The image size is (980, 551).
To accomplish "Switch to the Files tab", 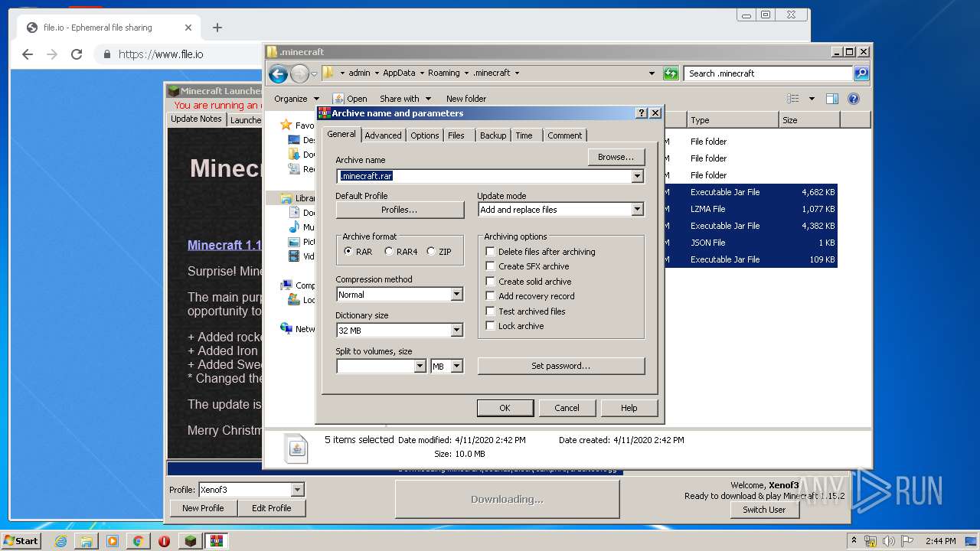I will (x=456, y=135).
